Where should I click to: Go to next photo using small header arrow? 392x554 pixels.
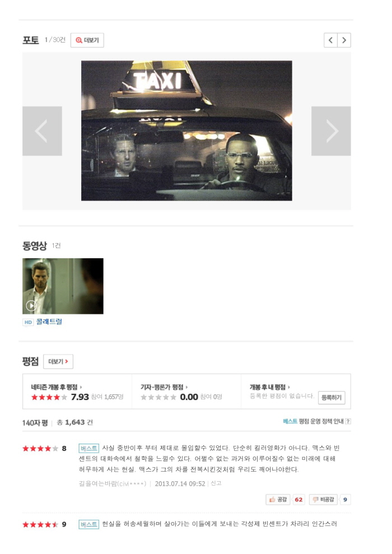[344, 40]
